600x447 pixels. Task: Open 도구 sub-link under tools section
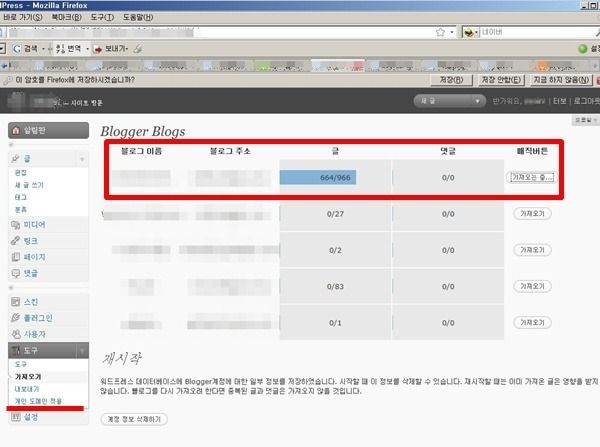(21, 364)
